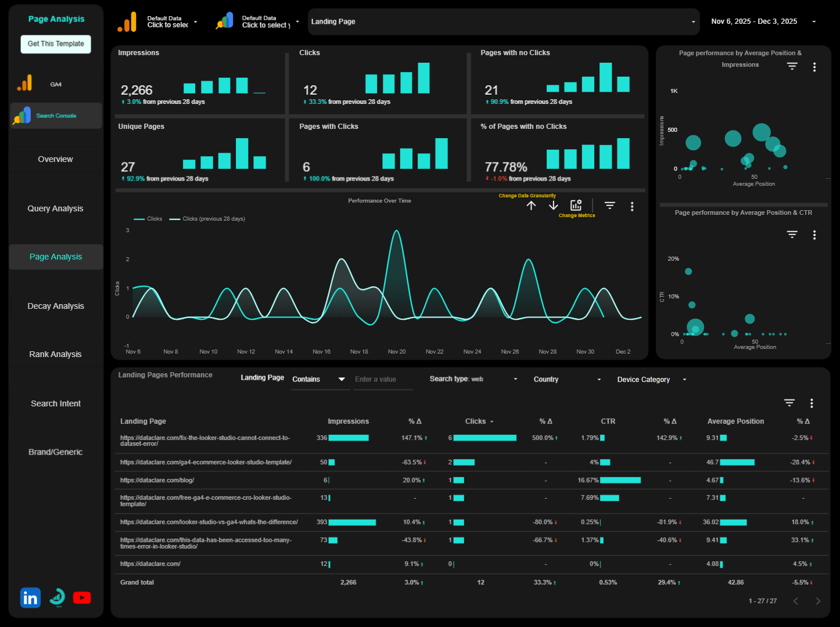Open the Nov 6 - Dec 3 date range dropdown

[x=754, y=21]
